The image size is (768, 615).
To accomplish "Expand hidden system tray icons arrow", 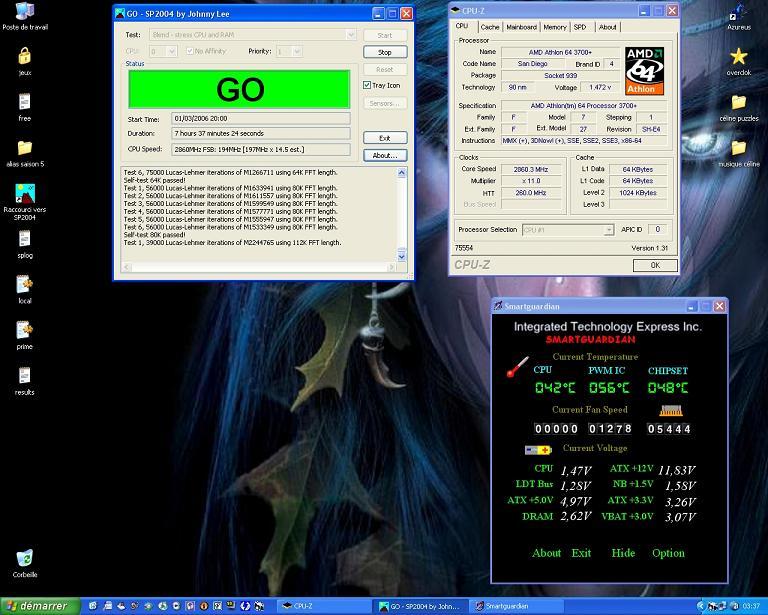I will (700, 606).
